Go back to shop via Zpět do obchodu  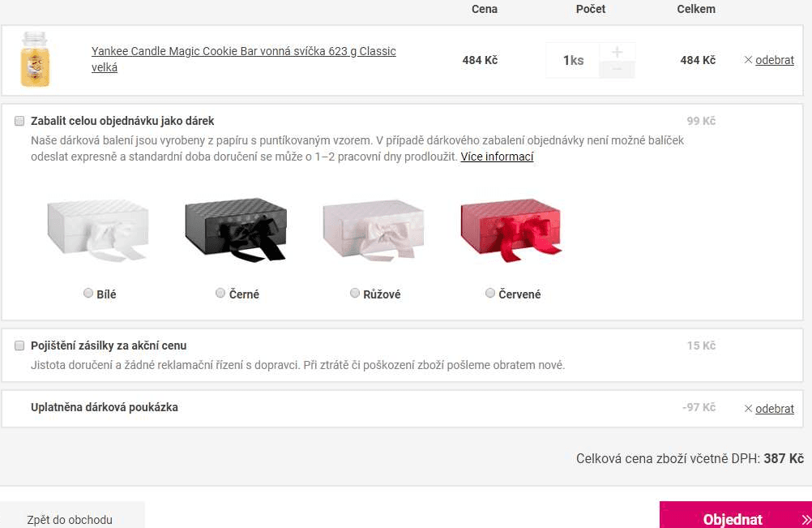(x=70, y=520)
